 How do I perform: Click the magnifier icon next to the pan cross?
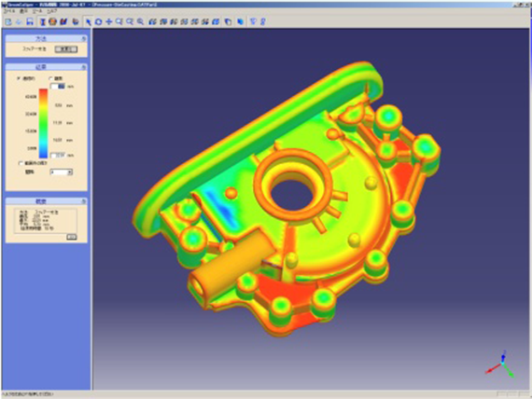tap(119, 21)
